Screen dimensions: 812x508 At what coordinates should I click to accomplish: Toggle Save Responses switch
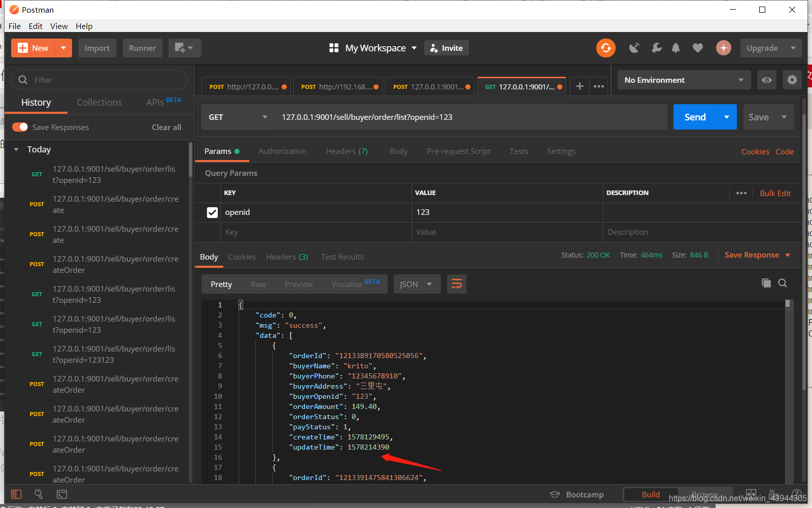click(20, 127)
